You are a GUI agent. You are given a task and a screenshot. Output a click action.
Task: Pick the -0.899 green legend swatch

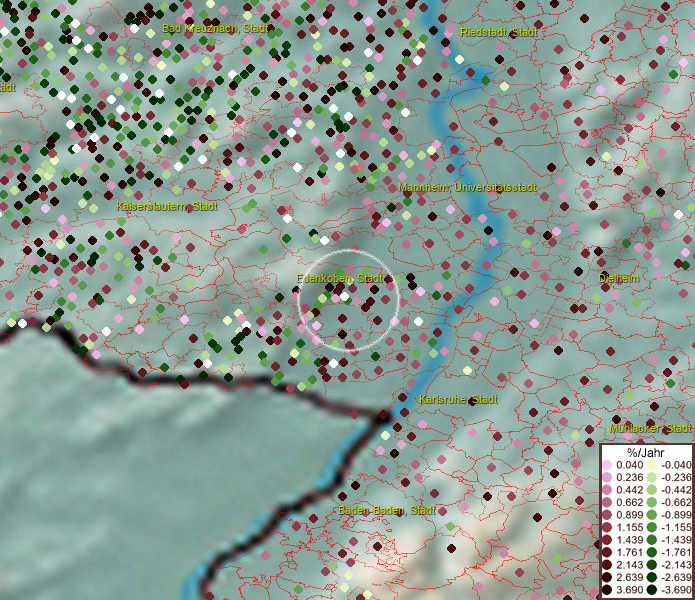pos(652,515)
